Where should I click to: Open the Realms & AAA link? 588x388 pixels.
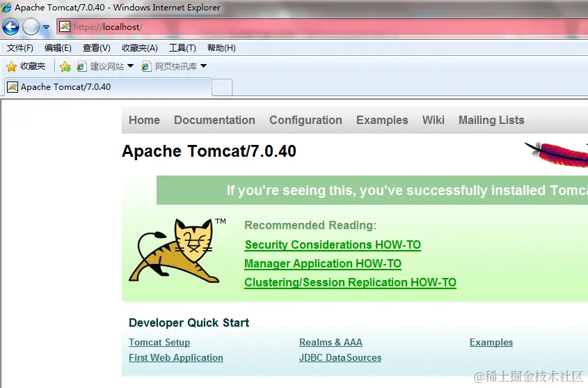[331, 342]
